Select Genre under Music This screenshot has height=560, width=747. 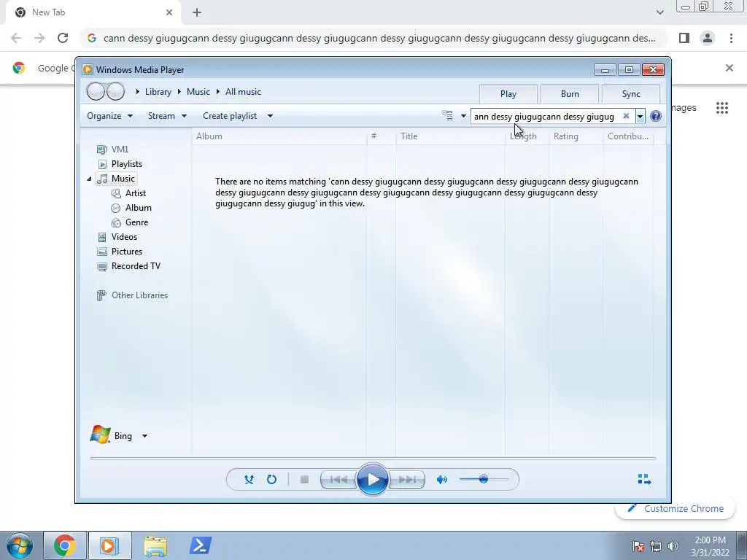[x=130, y=222]
